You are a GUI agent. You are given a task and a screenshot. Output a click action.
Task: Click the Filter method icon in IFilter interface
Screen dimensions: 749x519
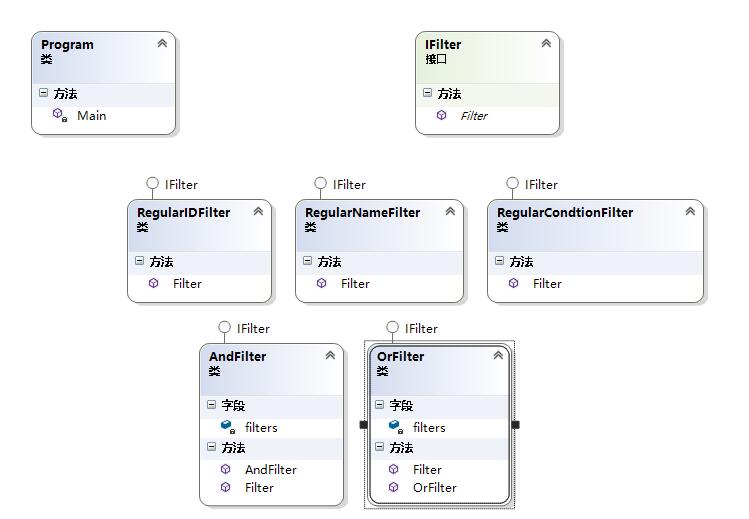click(x=441, y=115)
